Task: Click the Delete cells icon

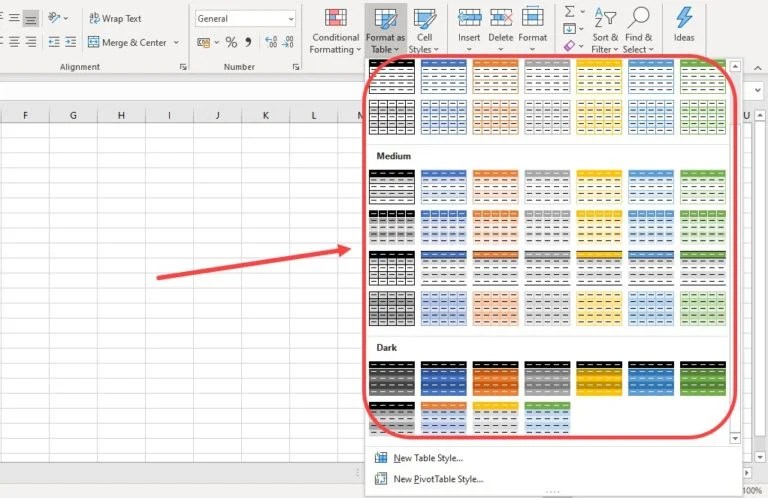Action: [x=501, y=18]
